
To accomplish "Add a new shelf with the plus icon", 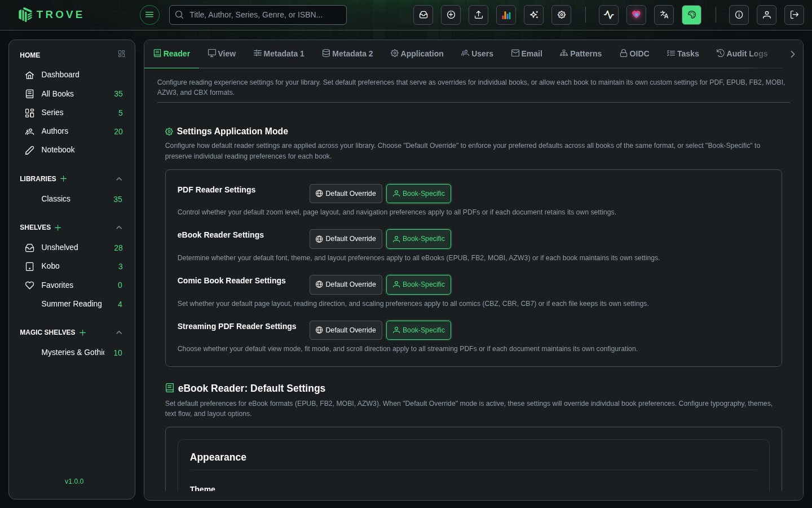I will (x=58, y=227).
